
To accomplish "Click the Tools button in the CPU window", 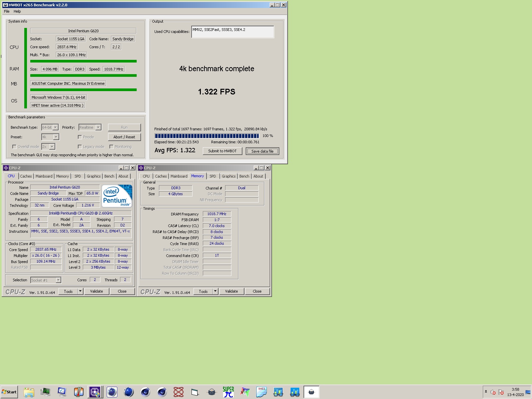I will [x=68, y=291].
